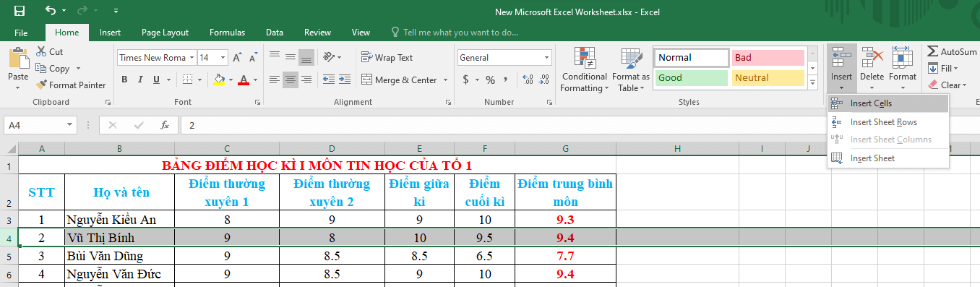Click the Copy icon
Viewport: 980px width, 287px height.
click(x=40, y=68)
